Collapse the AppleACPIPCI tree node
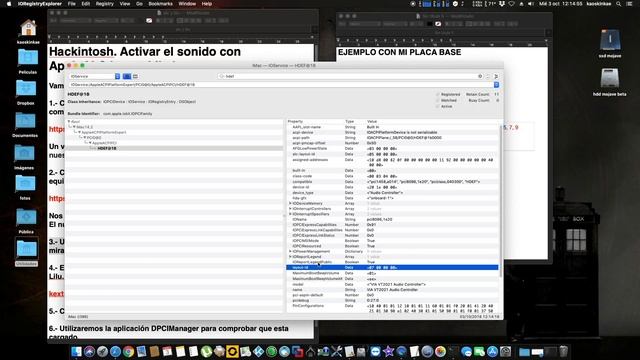640x360 pixels. pyautogui.click(x=90, y=143)
